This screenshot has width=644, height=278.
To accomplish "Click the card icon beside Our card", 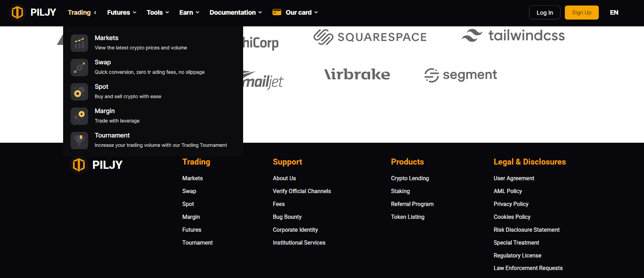I will coord(277,12).
